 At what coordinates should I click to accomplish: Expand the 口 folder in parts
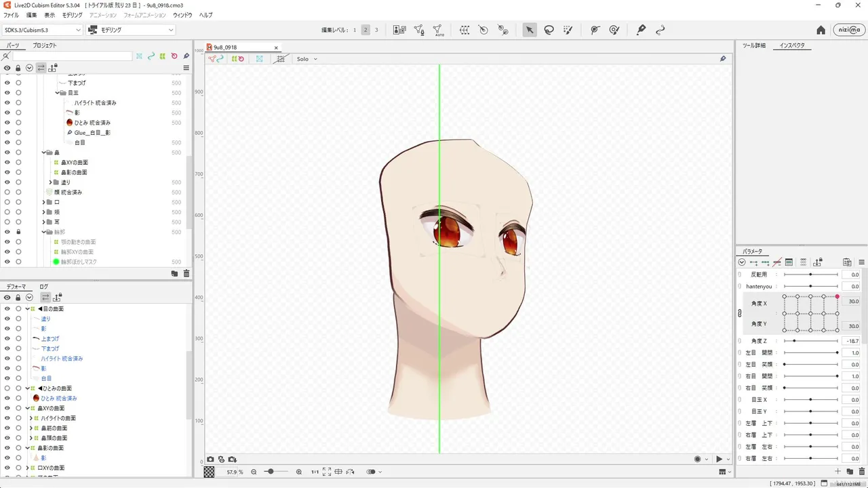(44, 202)
